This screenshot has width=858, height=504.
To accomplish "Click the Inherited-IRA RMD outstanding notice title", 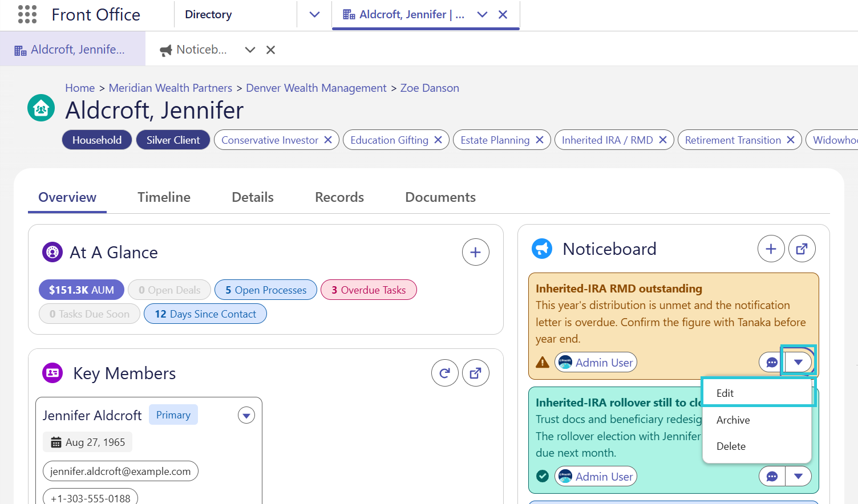I will pyautogui.click(x=619, y=288).
